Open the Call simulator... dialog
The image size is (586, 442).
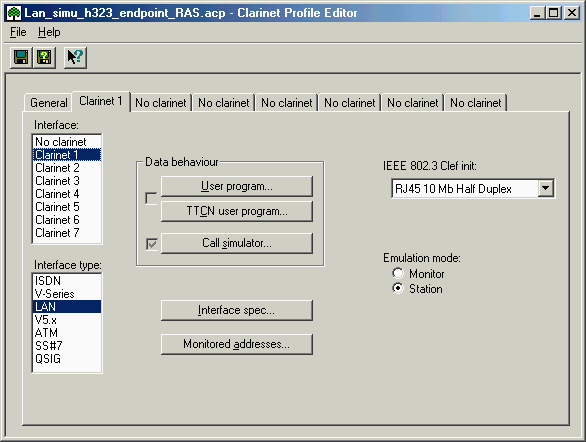pyautogui.click(x=237, y=243)
